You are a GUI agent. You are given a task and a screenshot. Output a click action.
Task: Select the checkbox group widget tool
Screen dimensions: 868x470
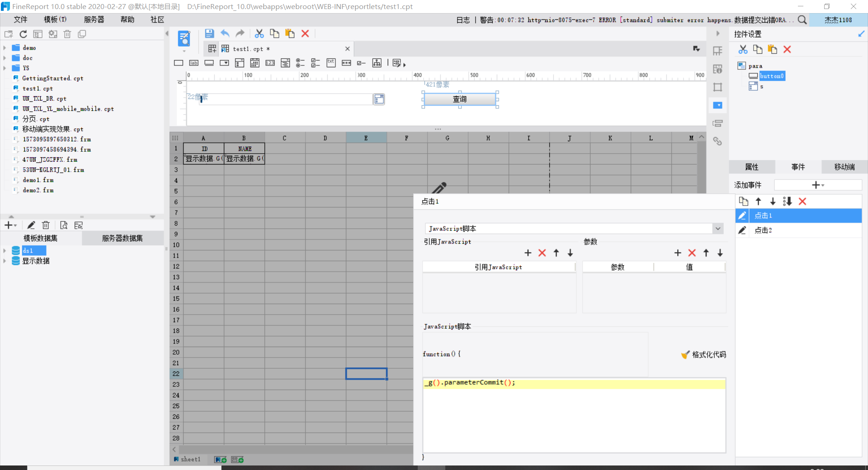click(x=316, y=63)
